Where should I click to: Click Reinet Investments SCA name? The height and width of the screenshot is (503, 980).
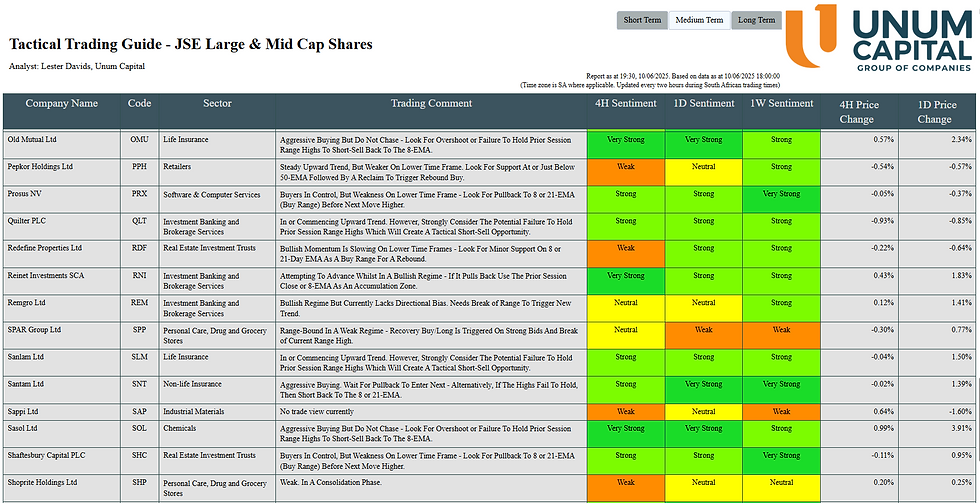pos(46,276)
